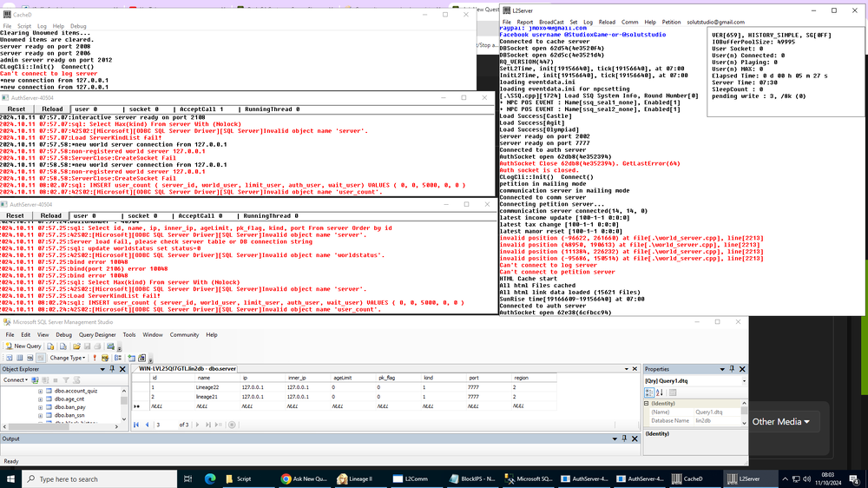Viewport: 868px width, 488px height.
Task: Expand the dbo.account_quiz table node
Action: click(x=40, y=391)
